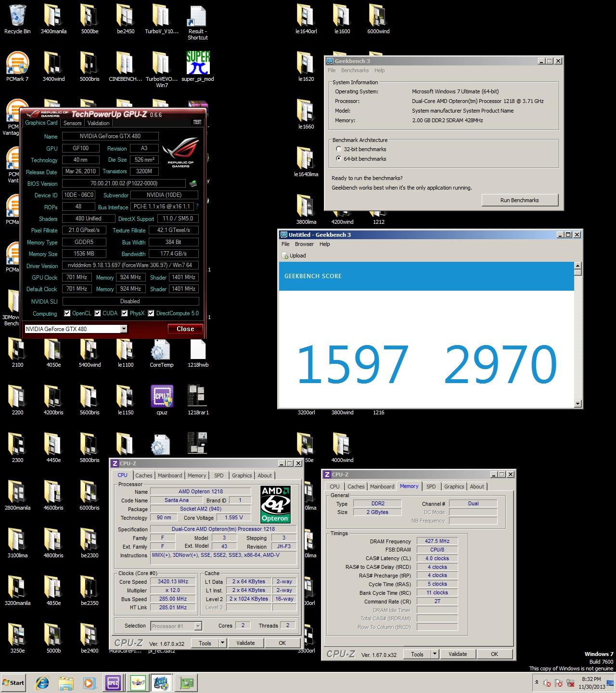
Task: Click the DRAM Frequency 427.5 MHz value
Action: 437,541
